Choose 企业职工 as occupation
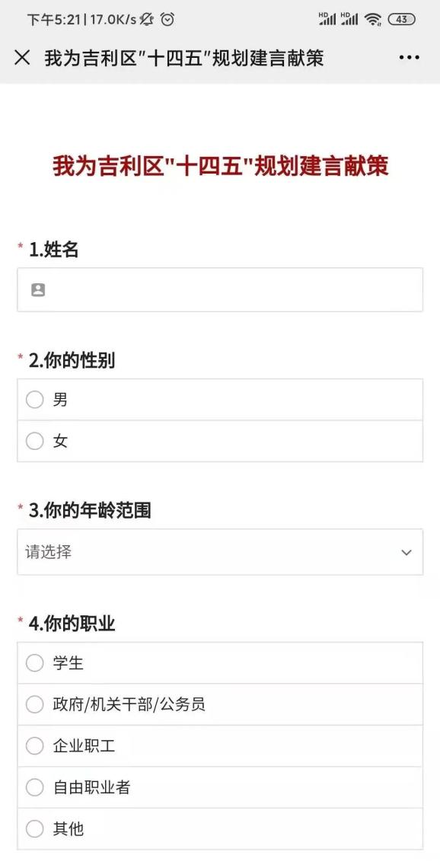 pyautogui.click(x=220, y=746)
